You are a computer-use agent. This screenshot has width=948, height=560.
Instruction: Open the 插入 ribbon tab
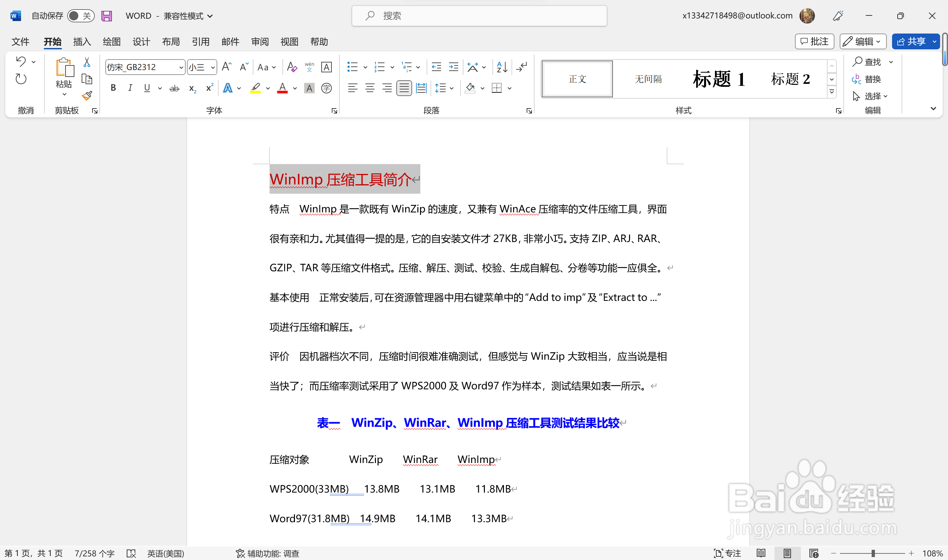[82, 41]
